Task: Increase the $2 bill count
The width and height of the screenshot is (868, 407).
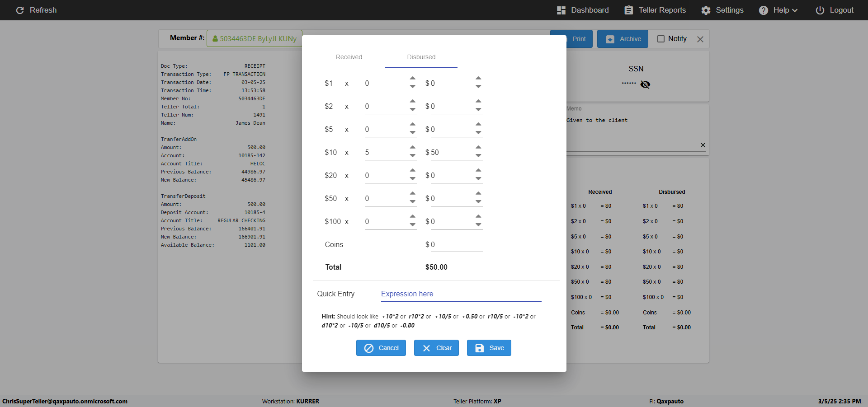Action: (x=413, y=102)
